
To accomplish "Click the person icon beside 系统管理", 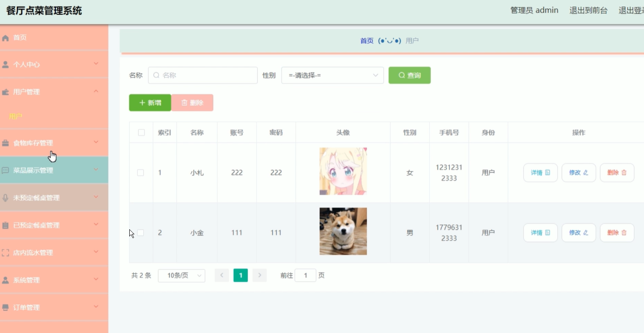I will click(x=5, y=280).
